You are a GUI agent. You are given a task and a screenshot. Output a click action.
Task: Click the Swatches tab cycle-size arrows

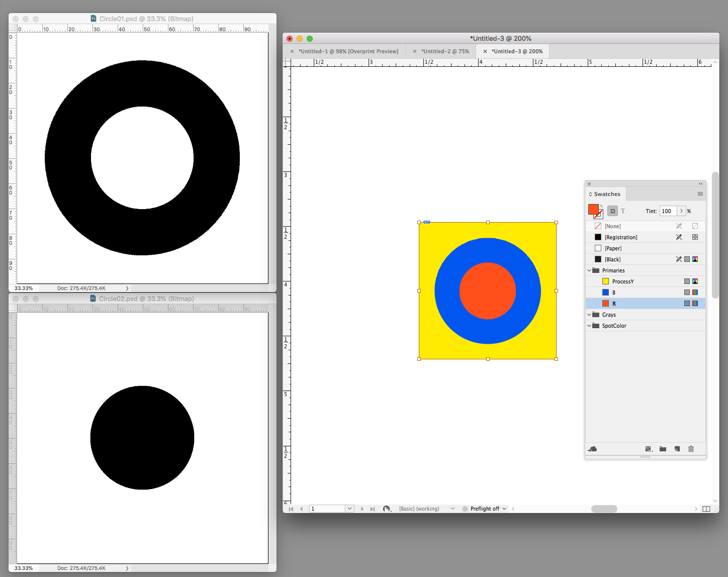point(590,194)
